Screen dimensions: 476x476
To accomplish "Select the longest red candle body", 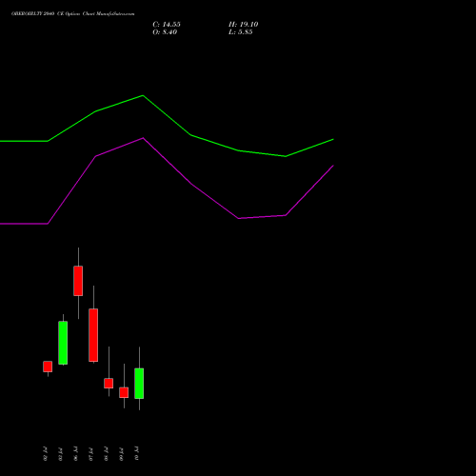I will [x=93, y=335].
